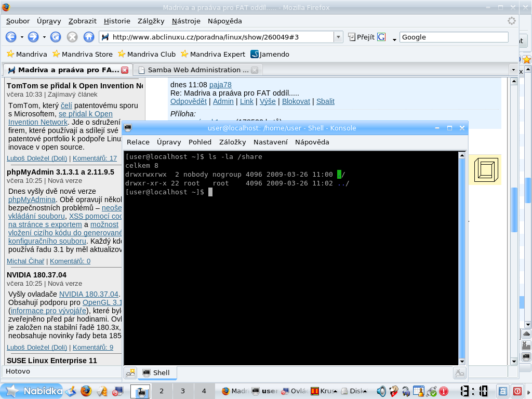Launch Firefox from the panel launcher
Viewport: 532px width, 399px height.
86,391
